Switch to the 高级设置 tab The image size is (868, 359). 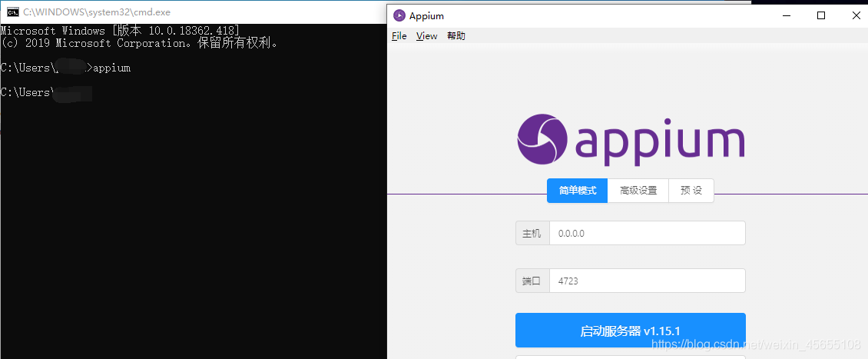click(638, 191)
